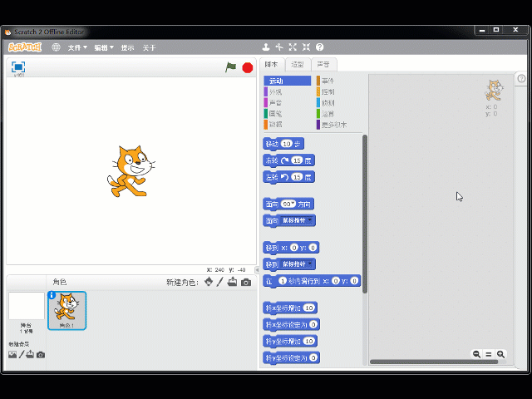Select the 运动 block category
The image size is (532, 399).
pos(287,81)
